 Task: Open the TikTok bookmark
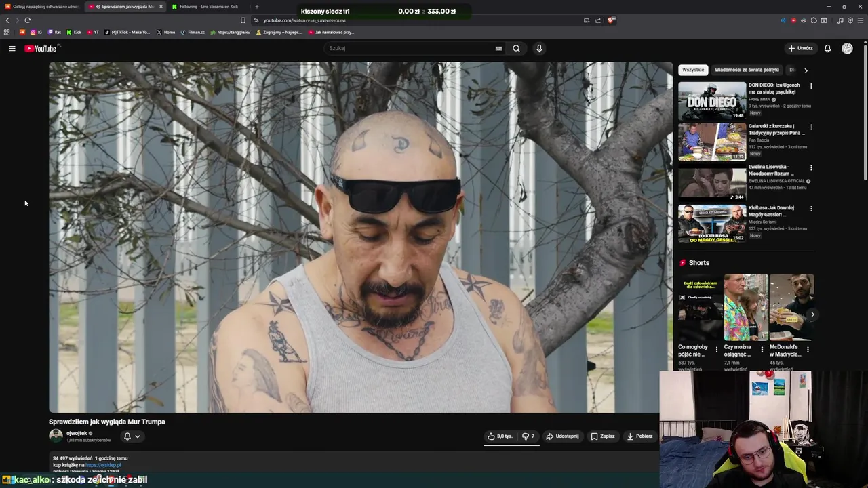pyautogui.click(x=127, y=32)
